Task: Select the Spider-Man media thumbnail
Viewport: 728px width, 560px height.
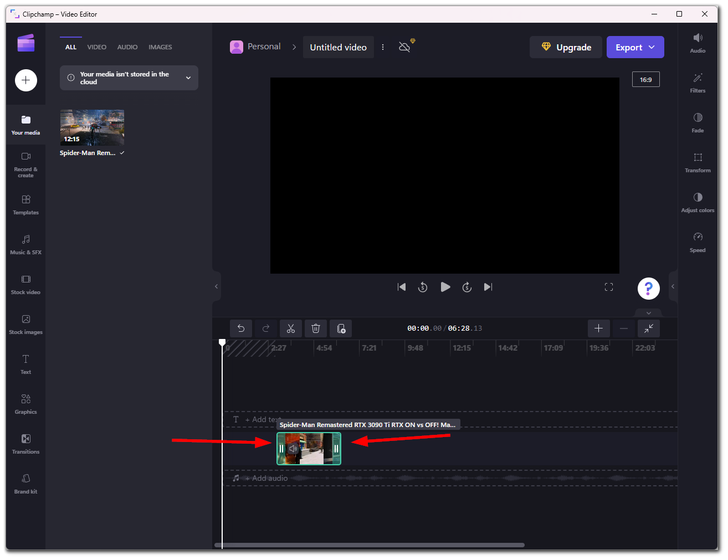Action: [92, 127]
